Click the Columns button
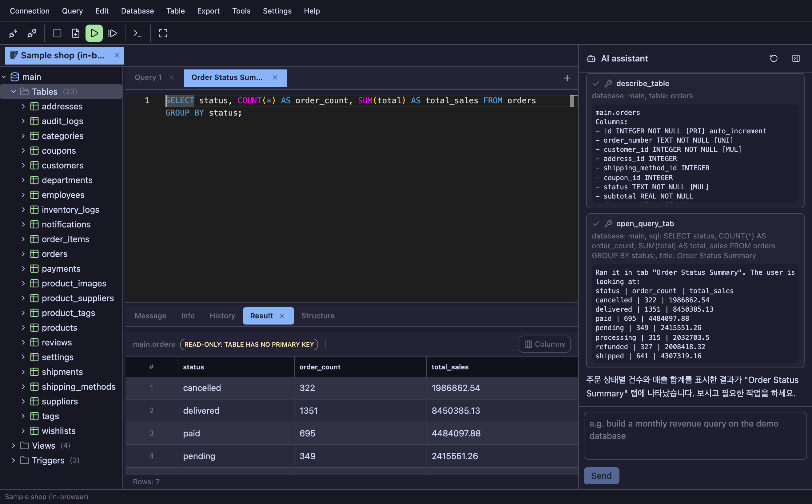The height and width of the screenshot is (504, 812). (x=544, y=344)
